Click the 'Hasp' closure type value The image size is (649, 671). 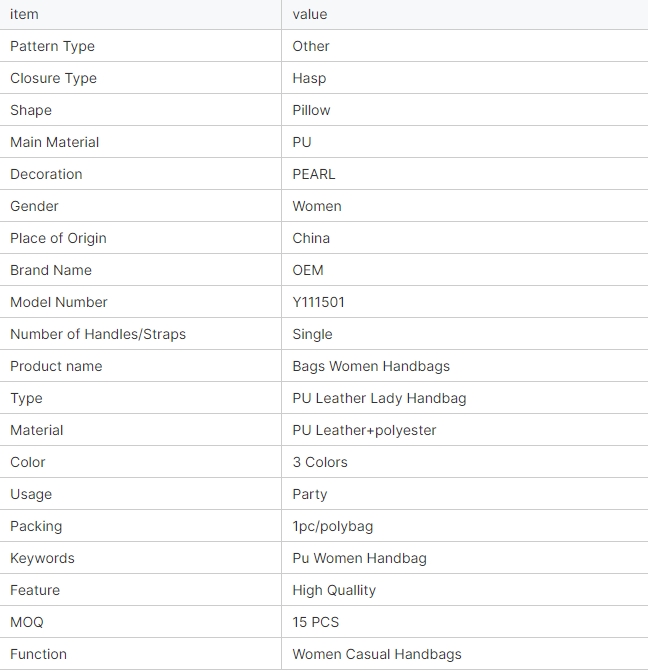[309, 78]
